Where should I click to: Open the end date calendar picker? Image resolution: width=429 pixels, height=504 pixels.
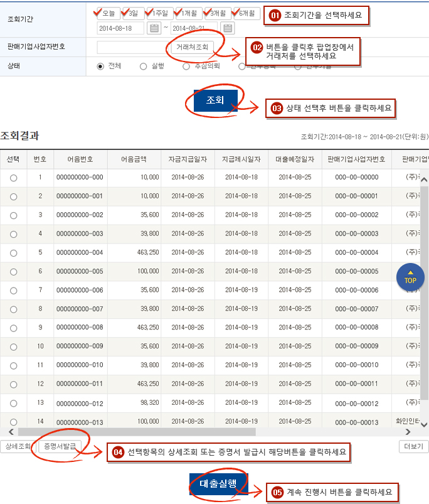pos(227,28)
